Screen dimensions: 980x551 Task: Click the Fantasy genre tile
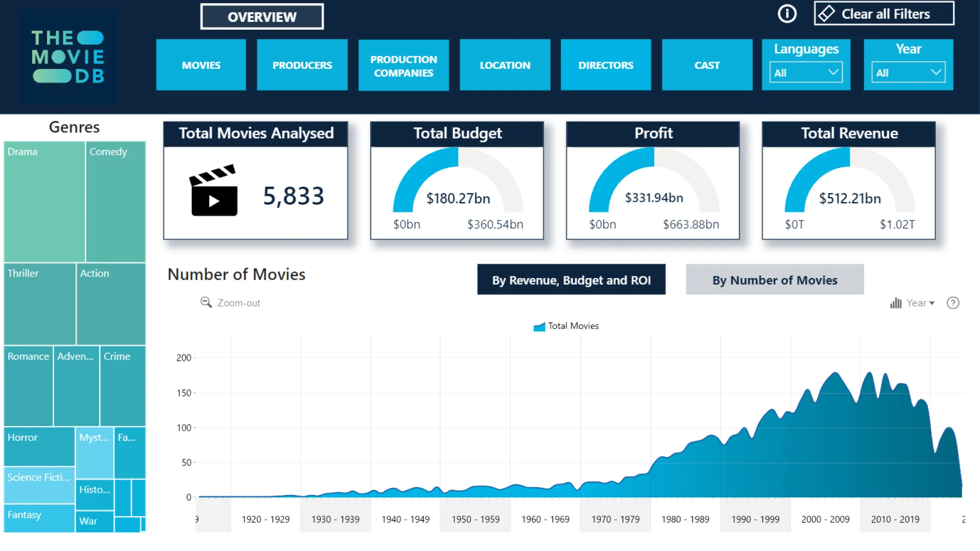pos(39,518)
